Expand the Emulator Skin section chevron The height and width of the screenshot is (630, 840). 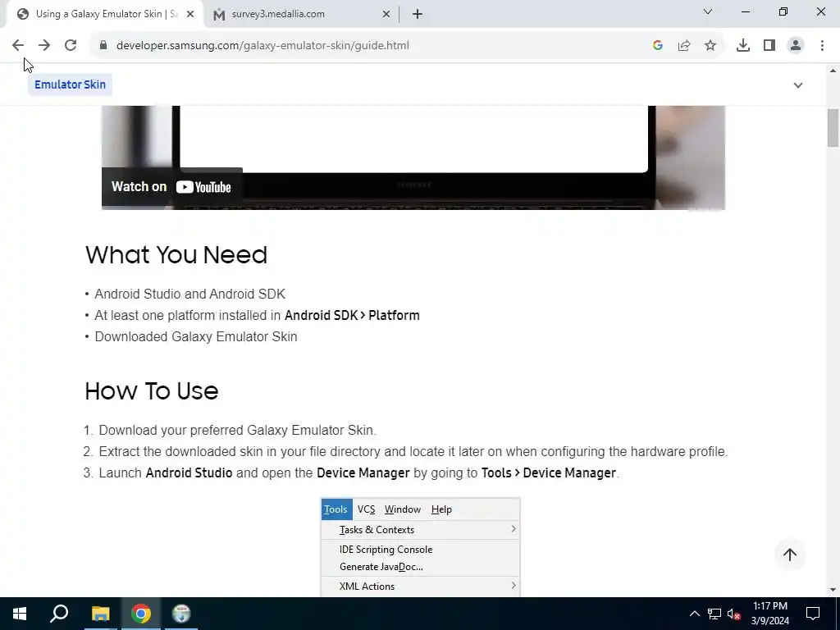pos(798,85)
